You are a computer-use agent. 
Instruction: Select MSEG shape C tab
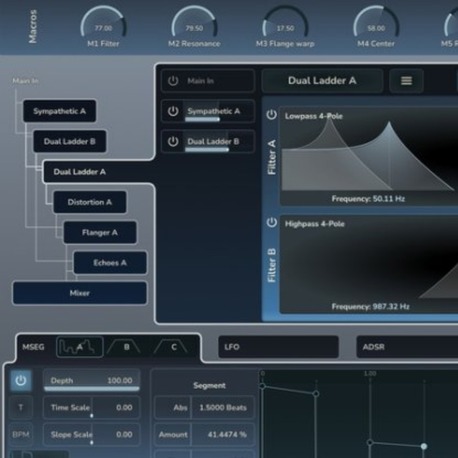[173, 347]
